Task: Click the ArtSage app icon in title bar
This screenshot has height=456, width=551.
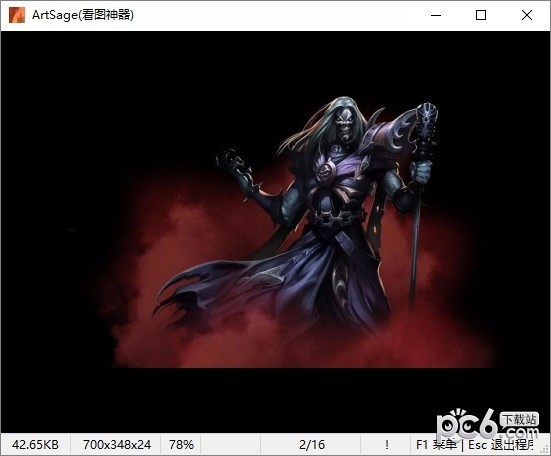Action: [x=17, y=15]
